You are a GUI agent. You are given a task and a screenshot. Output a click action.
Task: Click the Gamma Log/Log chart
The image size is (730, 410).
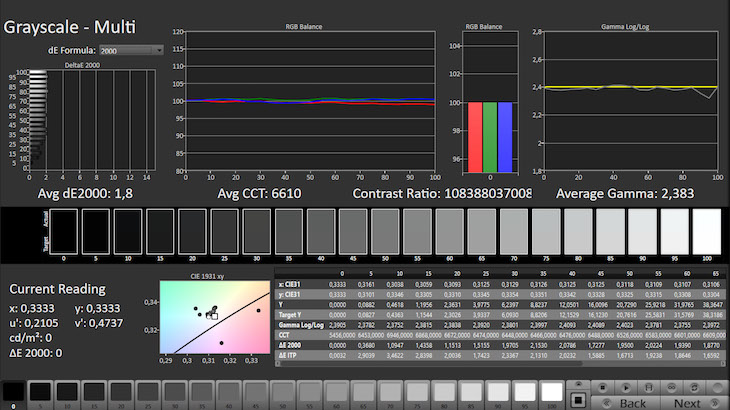631,101
